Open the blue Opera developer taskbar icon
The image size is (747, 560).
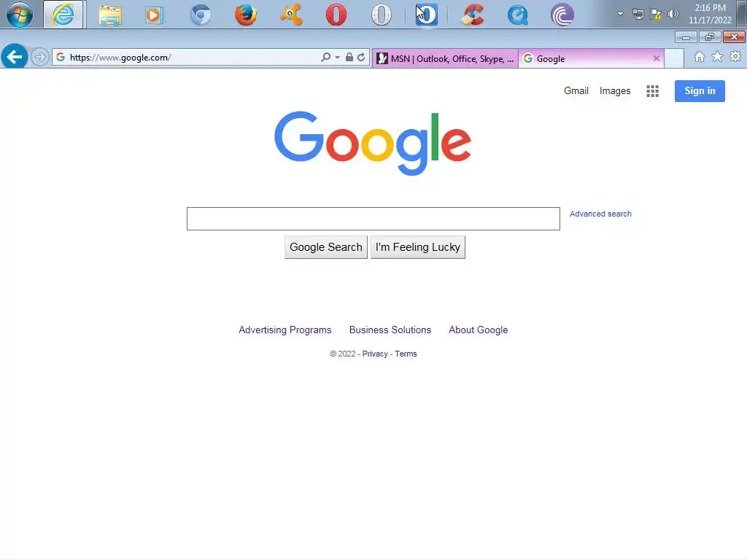click(426, 15)
